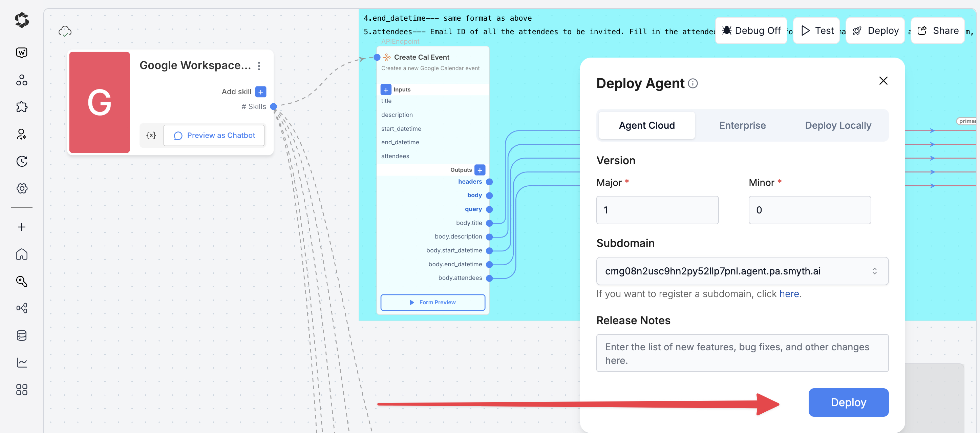Click the 'here' subdomain registration link
Screen dimensions: 980x433
coord(789,294)
